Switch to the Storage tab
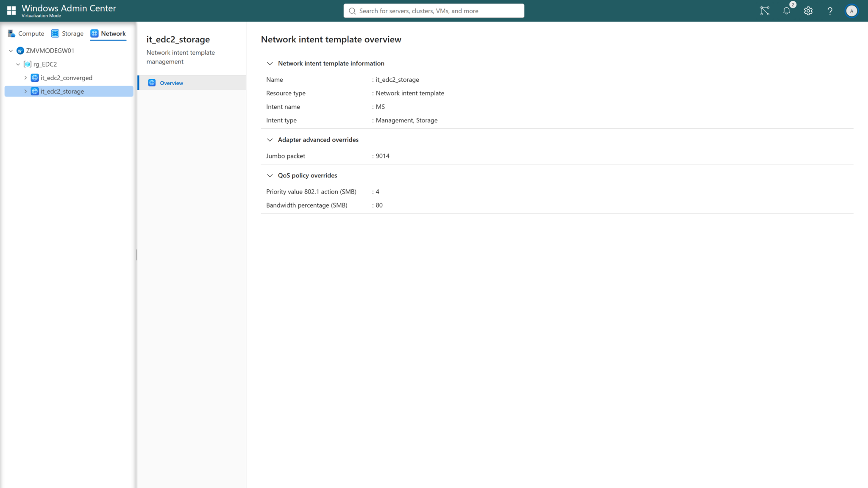The height and width of the screenshot is (488, 868). click(x=72, y=33)
